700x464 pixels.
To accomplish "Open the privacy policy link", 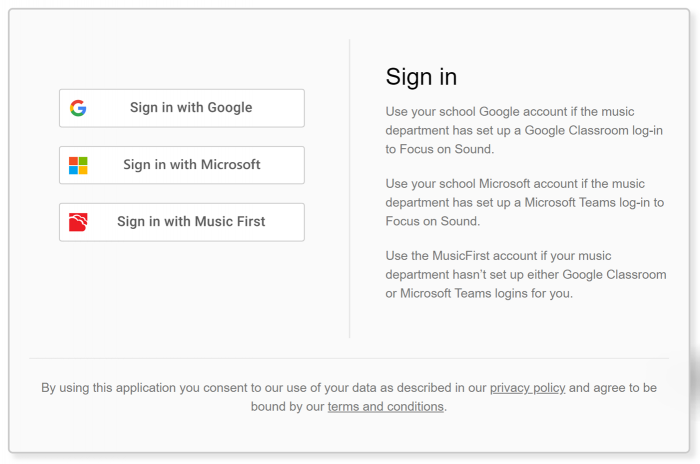I will pos(528,388).
